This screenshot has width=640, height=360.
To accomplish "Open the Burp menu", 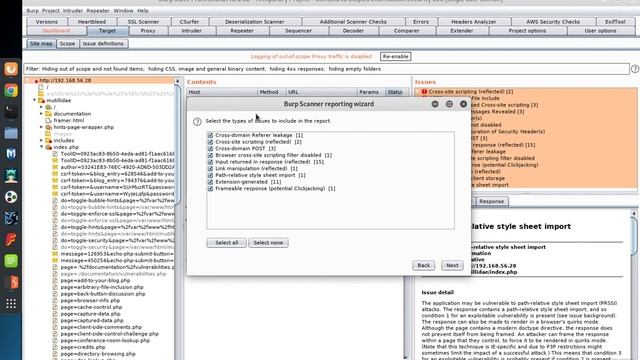I will tap(32, 11).
